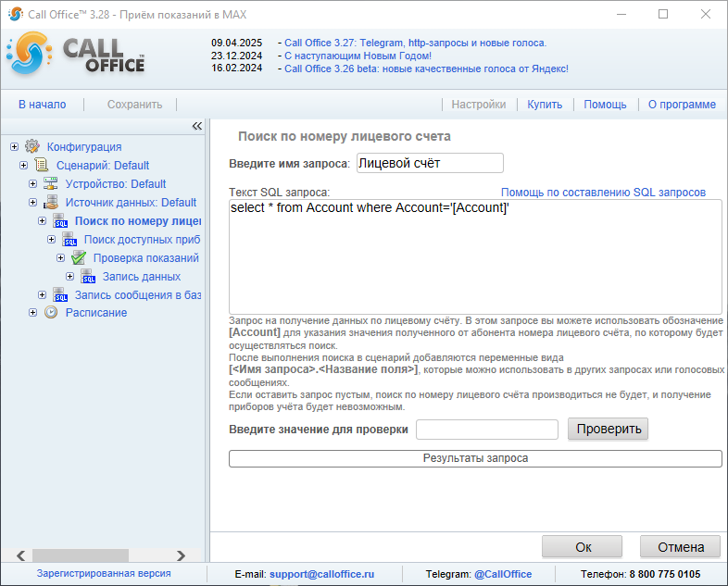Open the О программе menu
This screenshot has height=586, width=728.
coord(681,105)
